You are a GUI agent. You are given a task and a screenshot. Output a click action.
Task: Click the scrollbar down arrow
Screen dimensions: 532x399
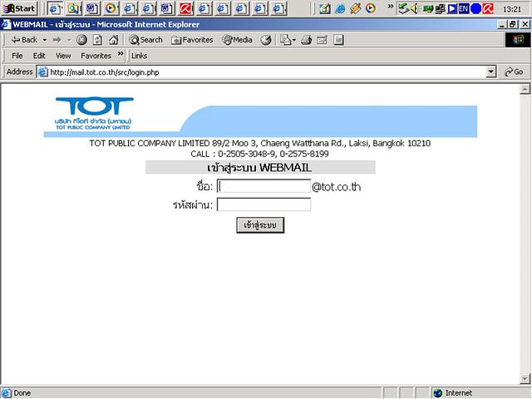click(x=525, y=378)
